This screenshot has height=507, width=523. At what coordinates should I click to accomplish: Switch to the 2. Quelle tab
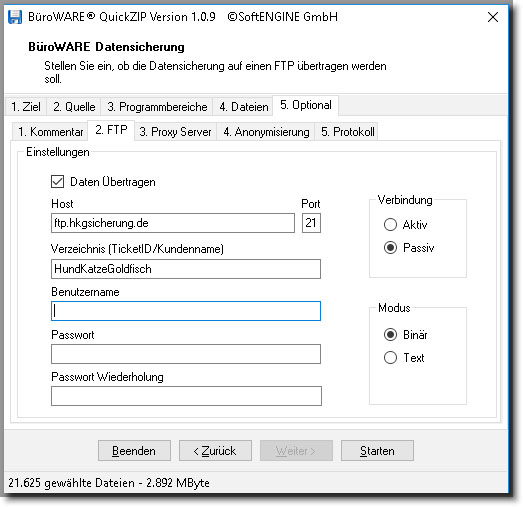[74, 107]
